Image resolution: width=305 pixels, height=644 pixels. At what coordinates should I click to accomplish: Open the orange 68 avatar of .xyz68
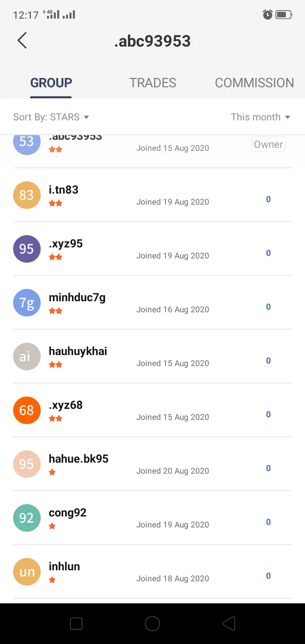click(27, 410)
